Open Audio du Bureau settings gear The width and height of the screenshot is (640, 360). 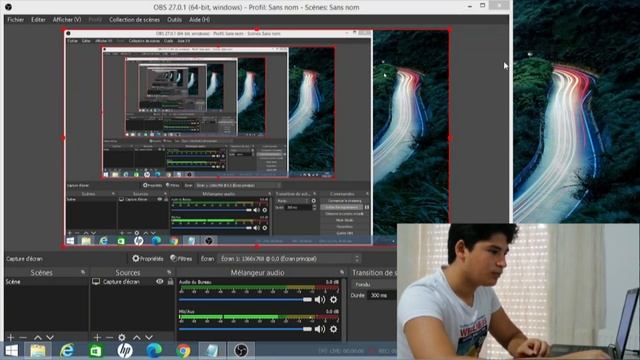[x=333, y=300]
